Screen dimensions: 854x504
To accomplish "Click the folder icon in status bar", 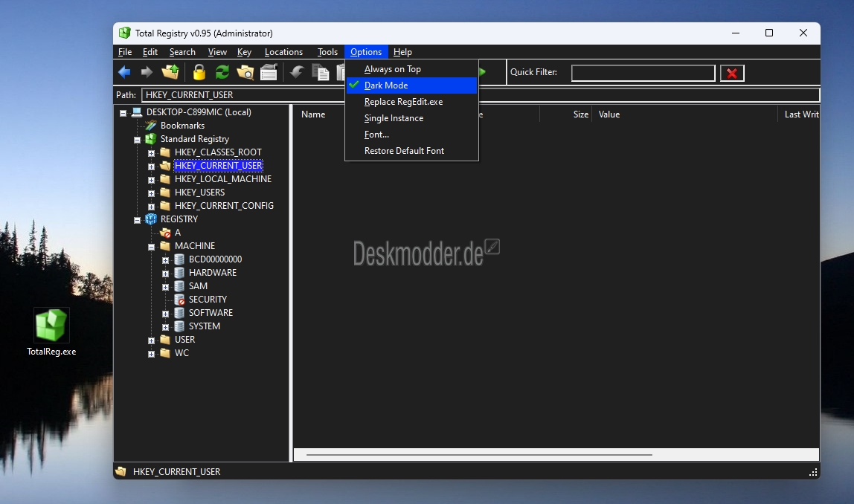I will 121,471.
